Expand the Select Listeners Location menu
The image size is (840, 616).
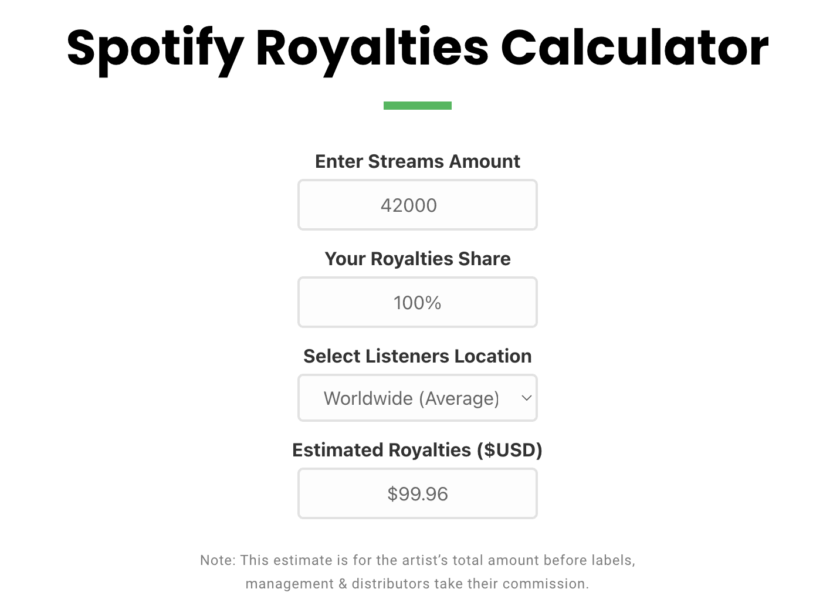point(417,398)
